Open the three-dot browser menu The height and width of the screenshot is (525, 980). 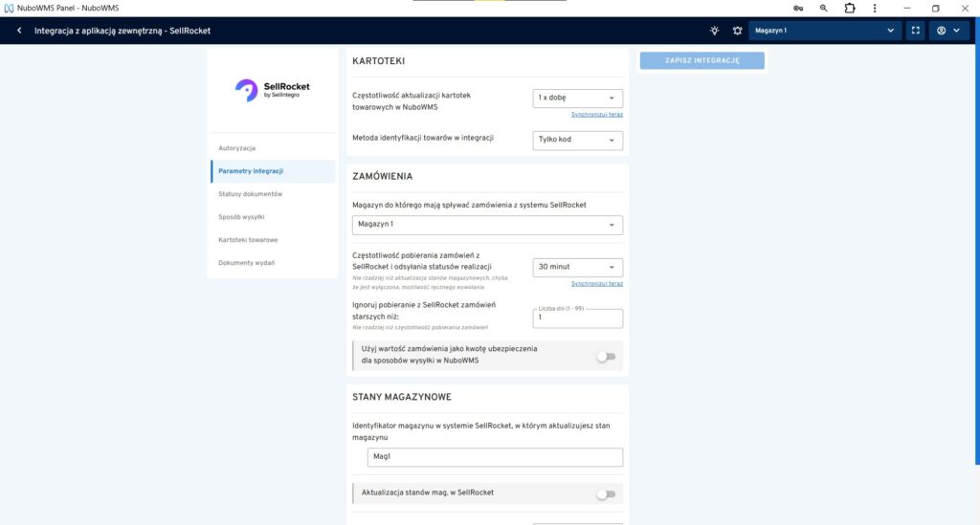pyautogui.click(x=877, y=8)
